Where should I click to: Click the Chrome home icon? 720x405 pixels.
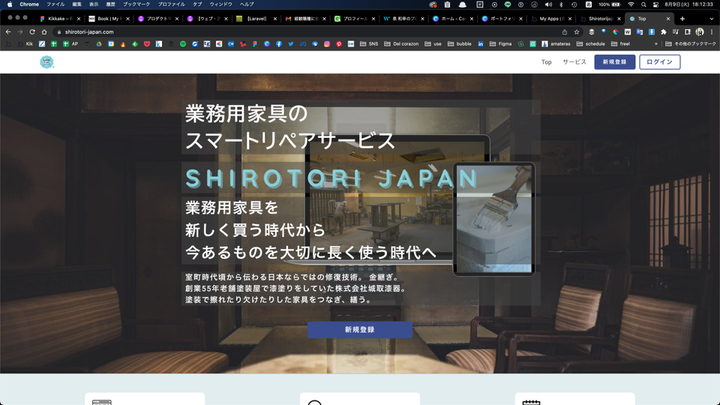44,32
